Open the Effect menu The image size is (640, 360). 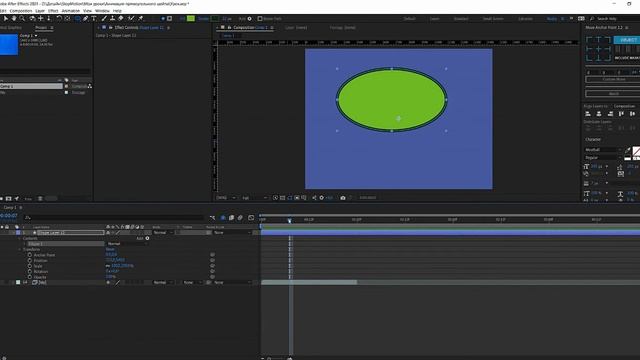tap(53, 11)
